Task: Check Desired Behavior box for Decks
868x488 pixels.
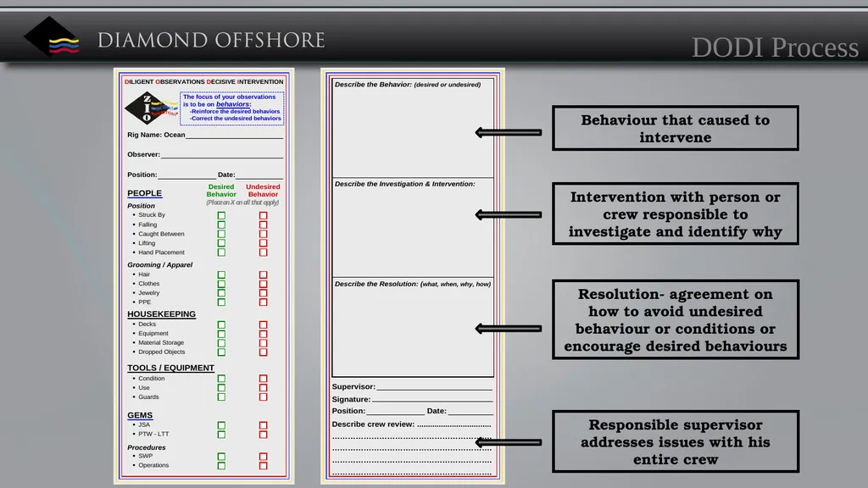Action: coord(221,324)
